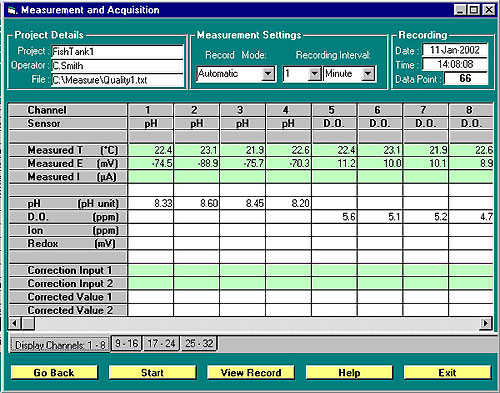Click the Channel 6 column header
Screen dimensions: 500x393
380,110
